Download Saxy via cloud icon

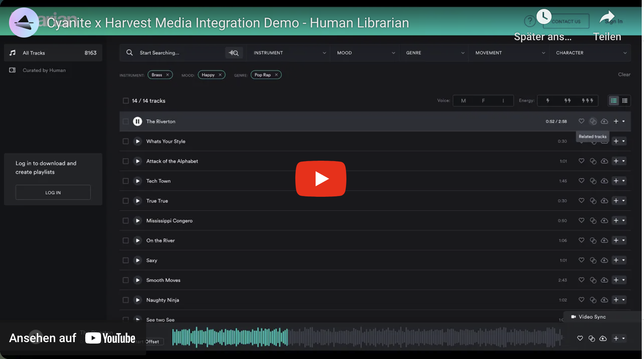coord(604,260)
